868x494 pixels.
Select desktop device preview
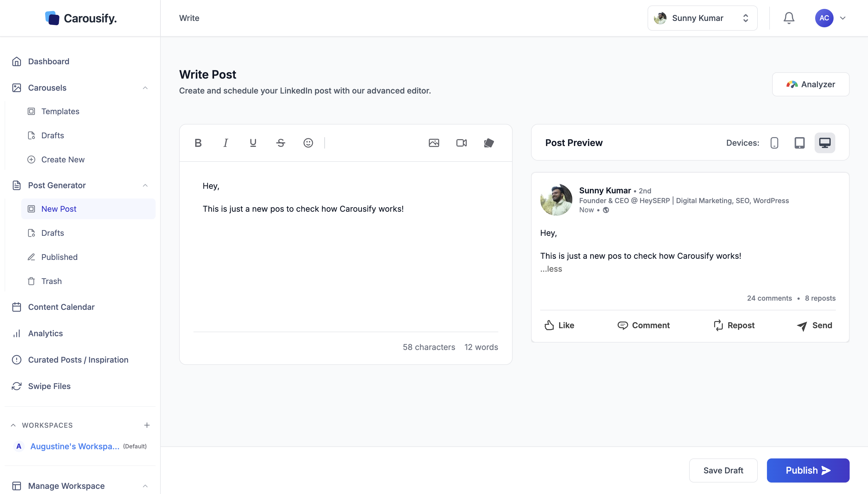click(x=825, y=143)
